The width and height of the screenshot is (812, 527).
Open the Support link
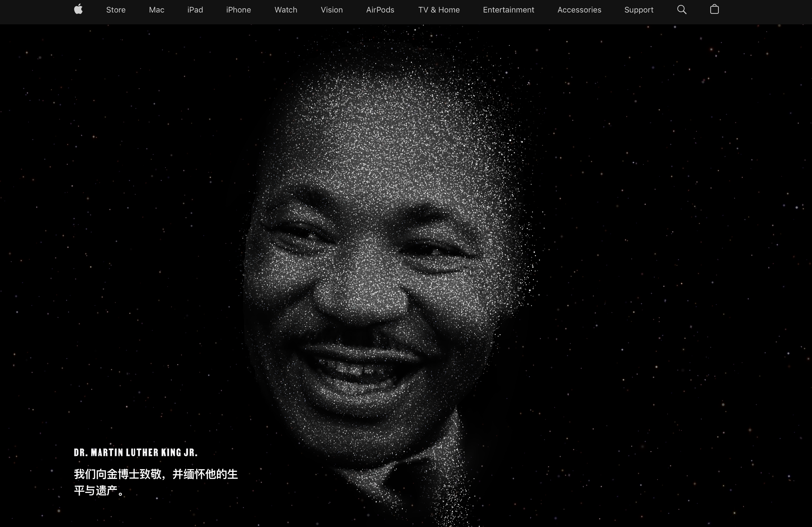[x=639, y=10]
